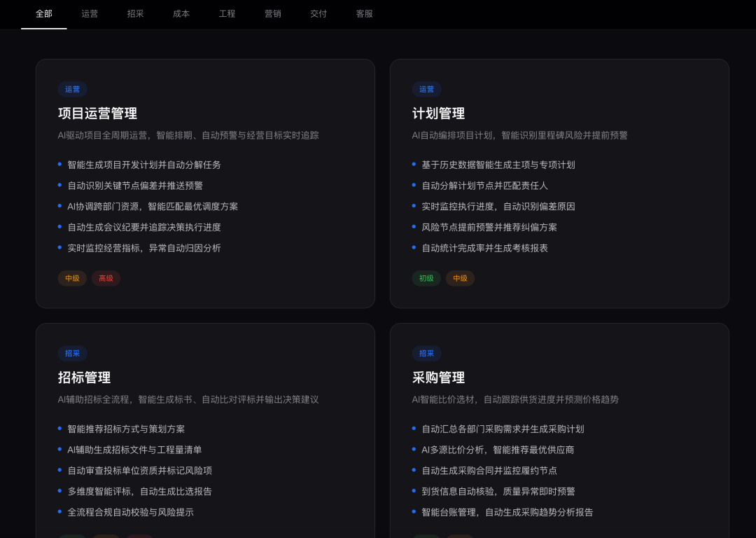Click the 运营 tag on 项目运营管理 card

click(x=72, y=89)
